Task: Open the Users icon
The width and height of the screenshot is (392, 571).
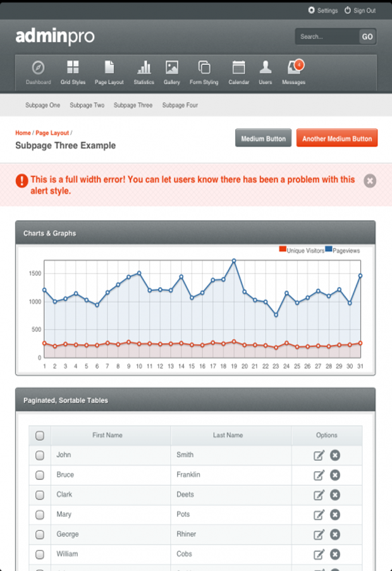Action: point(266,68)
